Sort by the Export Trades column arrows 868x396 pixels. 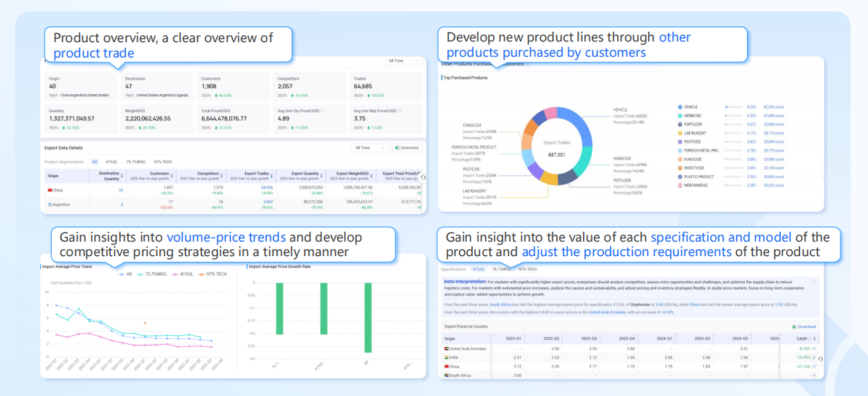(x=273, y=176)
